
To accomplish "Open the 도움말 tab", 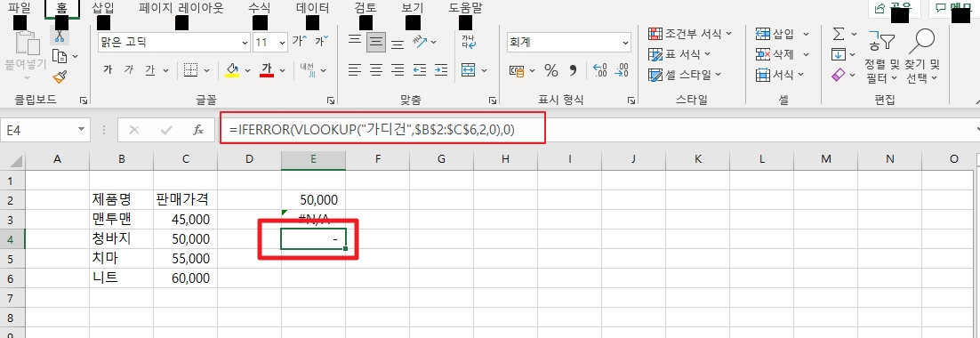I will [466, 8].
